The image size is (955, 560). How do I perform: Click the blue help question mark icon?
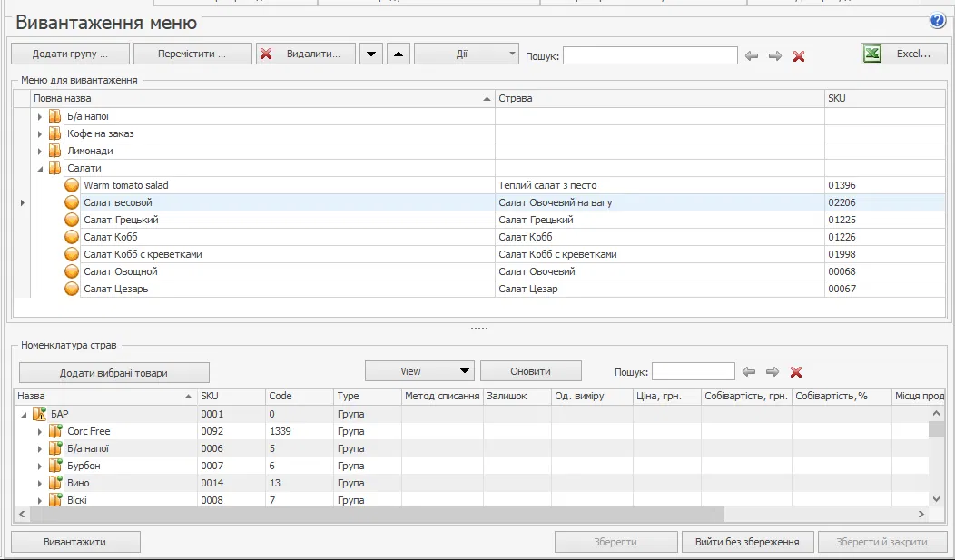(938, 22)
